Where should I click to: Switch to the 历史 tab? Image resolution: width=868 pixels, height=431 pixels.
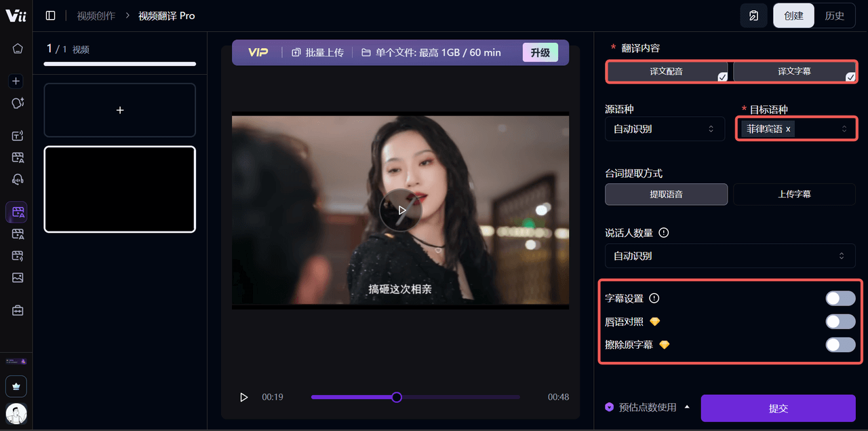835,16
